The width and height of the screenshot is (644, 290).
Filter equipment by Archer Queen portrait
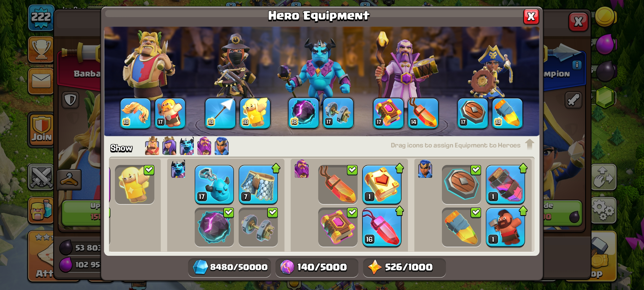click(x=169, y=146)
